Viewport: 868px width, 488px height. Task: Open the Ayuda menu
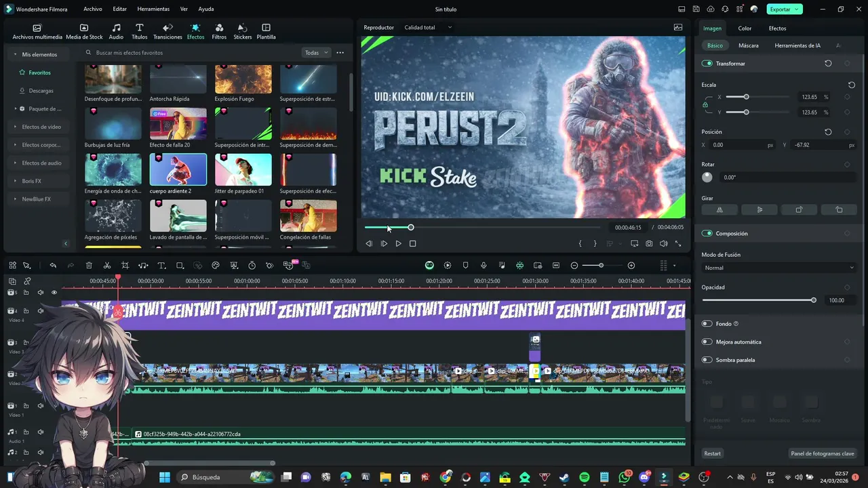point(206,9)
